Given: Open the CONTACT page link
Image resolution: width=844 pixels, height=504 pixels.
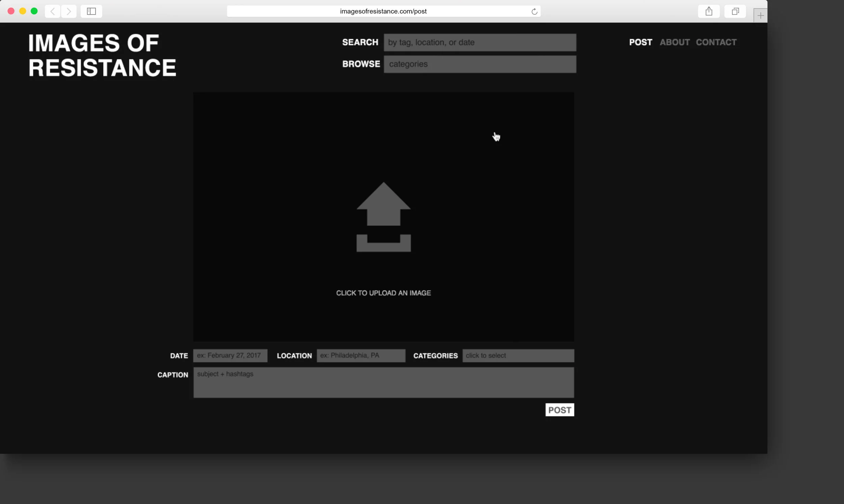Looking at the screenshot, I should (x=716, y=42).
